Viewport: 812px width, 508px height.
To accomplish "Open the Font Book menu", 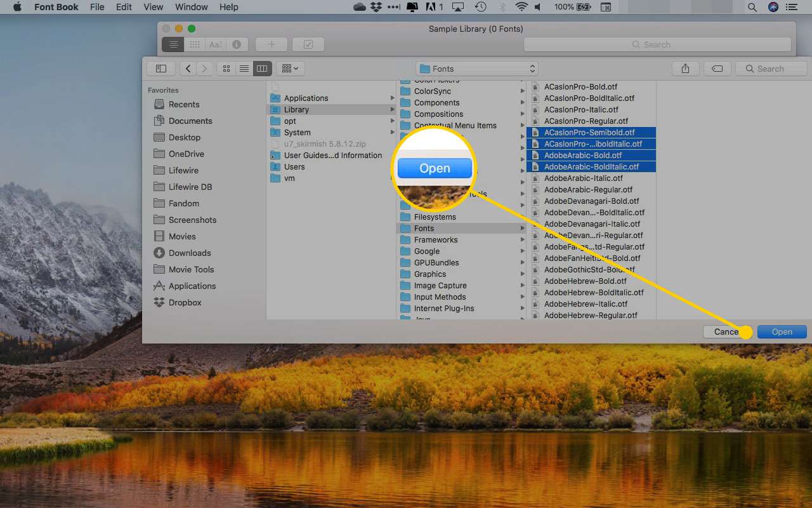I will (x=56, y=7).
